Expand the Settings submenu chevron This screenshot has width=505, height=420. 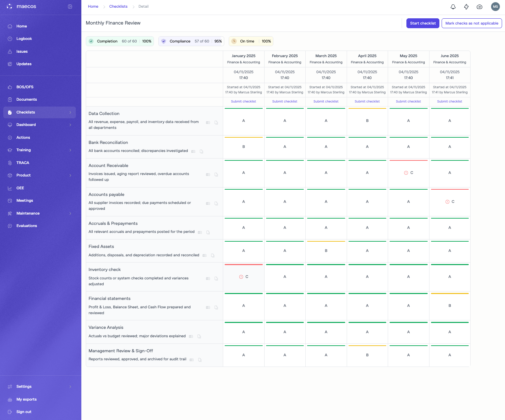click(x=70, y=387)
